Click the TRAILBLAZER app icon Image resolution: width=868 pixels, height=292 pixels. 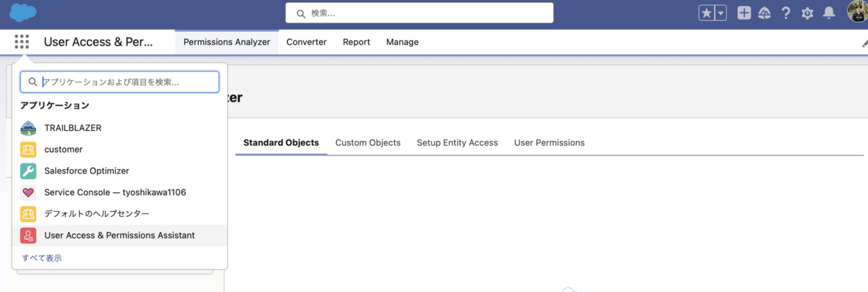click(x=28, y=128)
